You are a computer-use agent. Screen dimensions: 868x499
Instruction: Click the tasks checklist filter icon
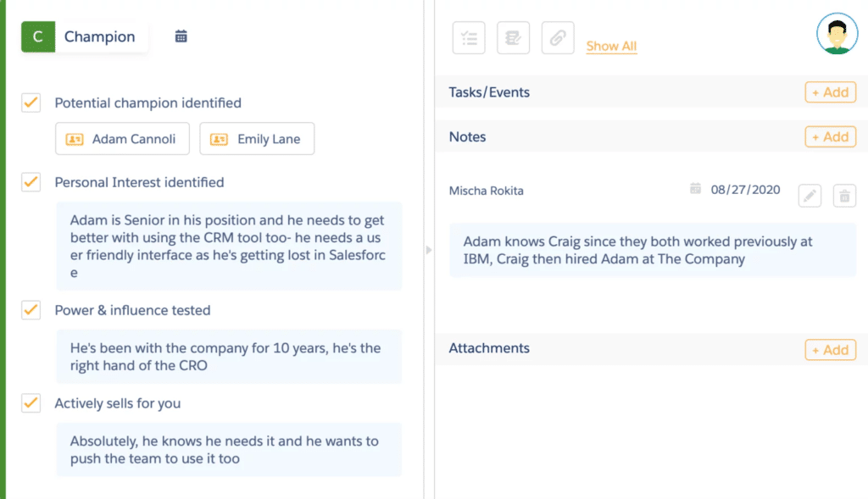469,37
